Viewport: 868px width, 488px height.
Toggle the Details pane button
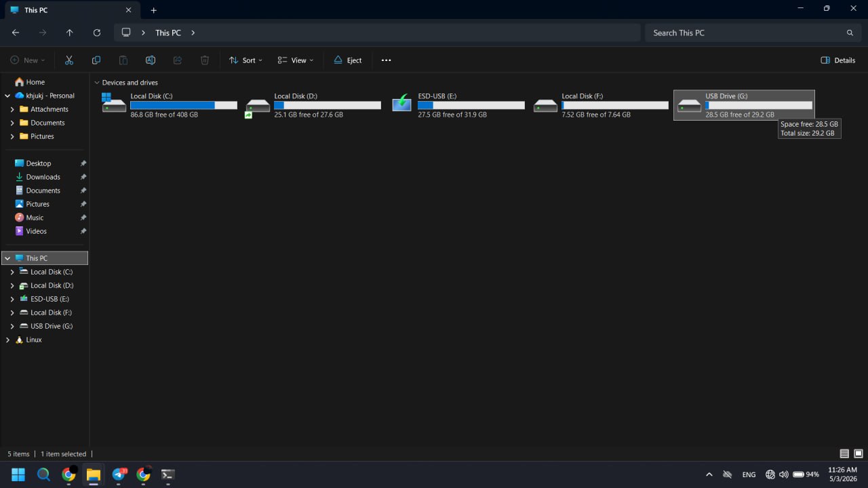click(838, 60)
